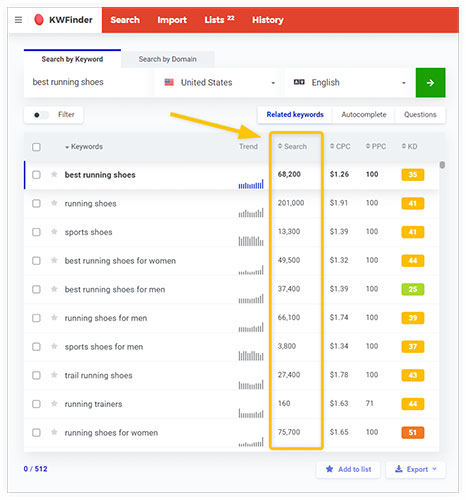
Task: Click the green KD badge 25
Action: coord(413,289)
